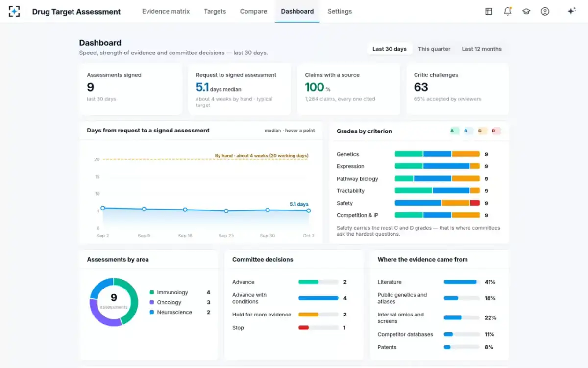Click the Sep 9 data point on chart
Viewport: 588px width, 368px height.
click(x=144, y=209)
